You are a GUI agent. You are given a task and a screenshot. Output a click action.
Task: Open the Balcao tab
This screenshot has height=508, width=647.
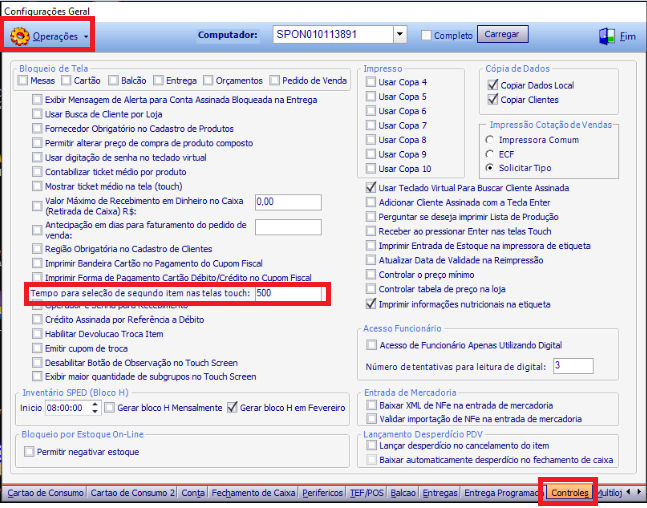click(403, 493)
